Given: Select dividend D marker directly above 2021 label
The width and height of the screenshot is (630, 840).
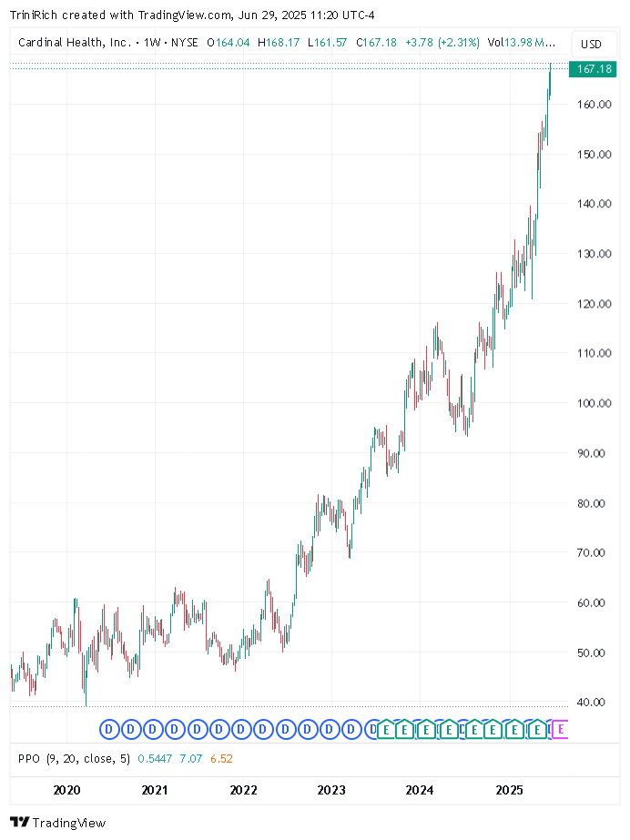Looking at the screenshot, I should (x=153, y=730).
